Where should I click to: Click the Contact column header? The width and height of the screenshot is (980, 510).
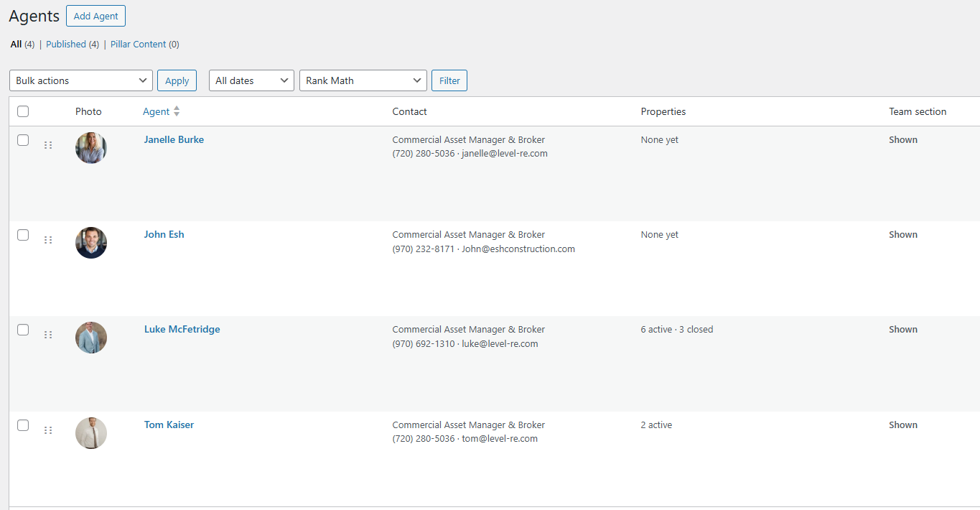tap(409, 111)
